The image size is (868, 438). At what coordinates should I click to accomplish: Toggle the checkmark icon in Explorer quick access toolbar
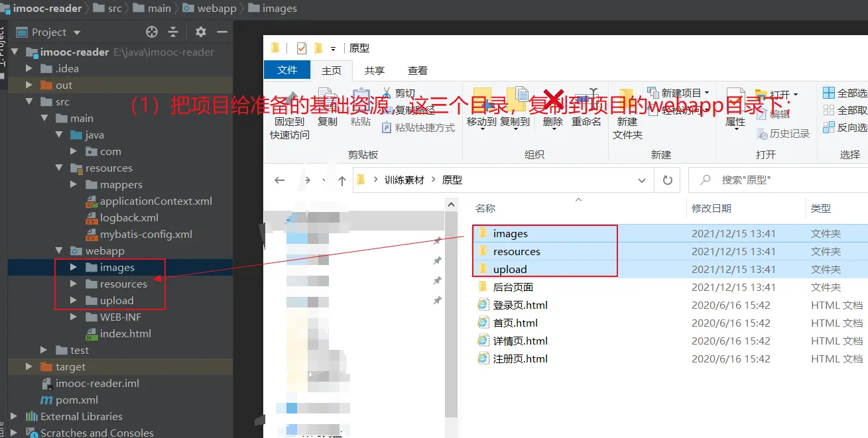[x=302, y=48]
